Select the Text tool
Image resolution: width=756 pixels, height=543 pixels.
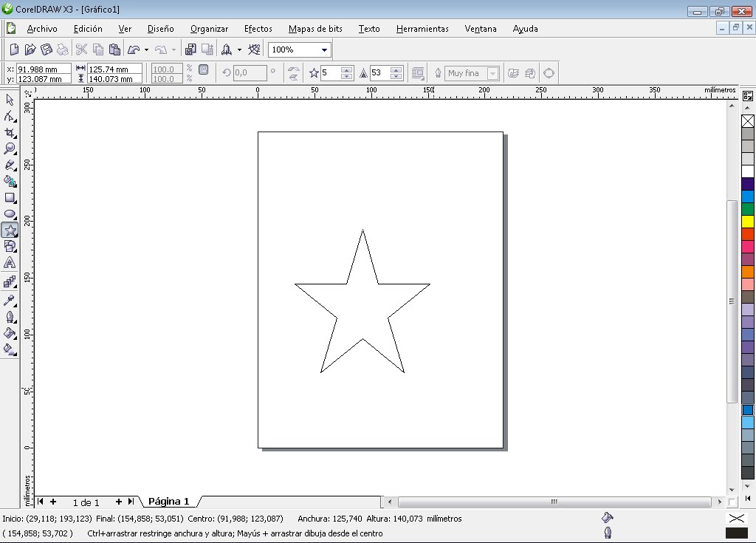[x=10, y=262]
